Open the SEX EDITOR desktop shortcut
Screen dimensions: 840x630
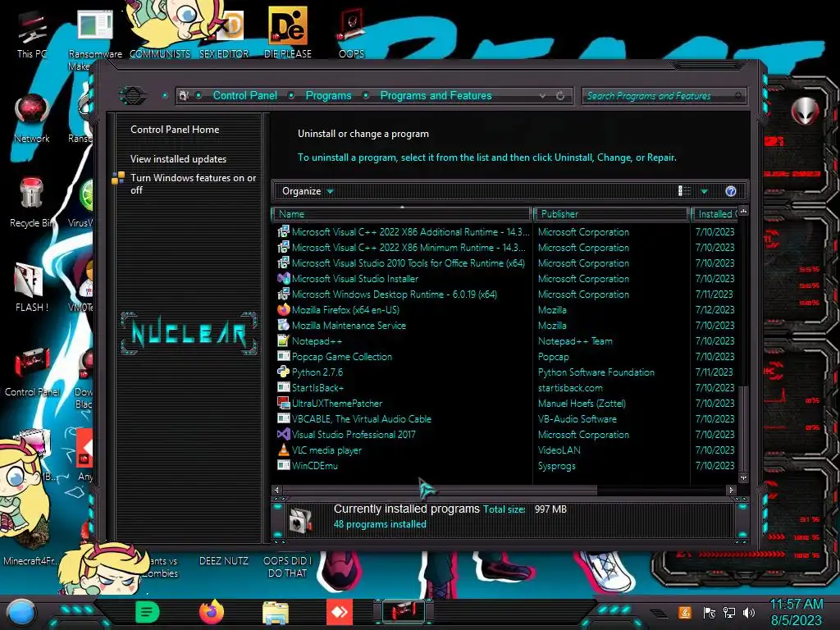(x=224, y=33)
